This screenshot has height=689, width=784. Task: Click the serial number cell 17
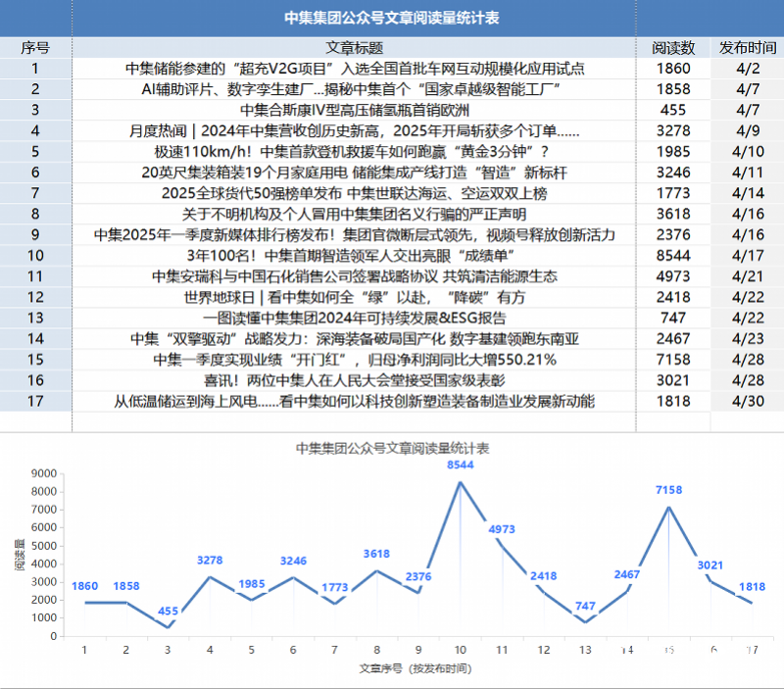35,402
